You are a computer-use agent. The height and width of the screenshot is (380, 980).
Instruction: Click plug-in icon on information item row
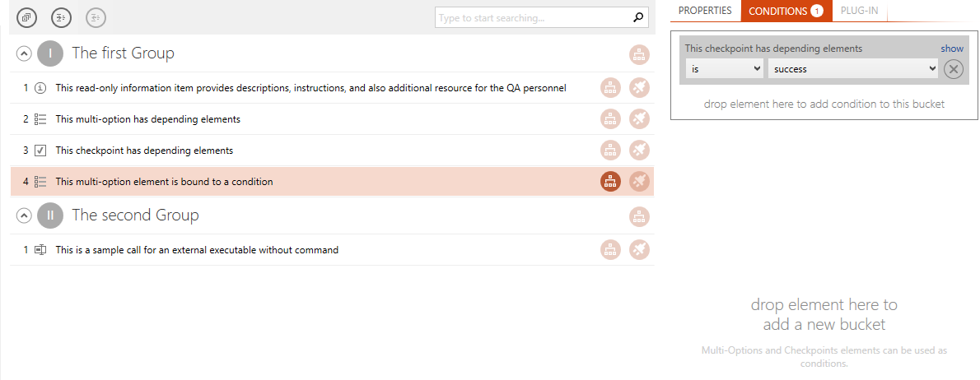[x=639, y=88]
